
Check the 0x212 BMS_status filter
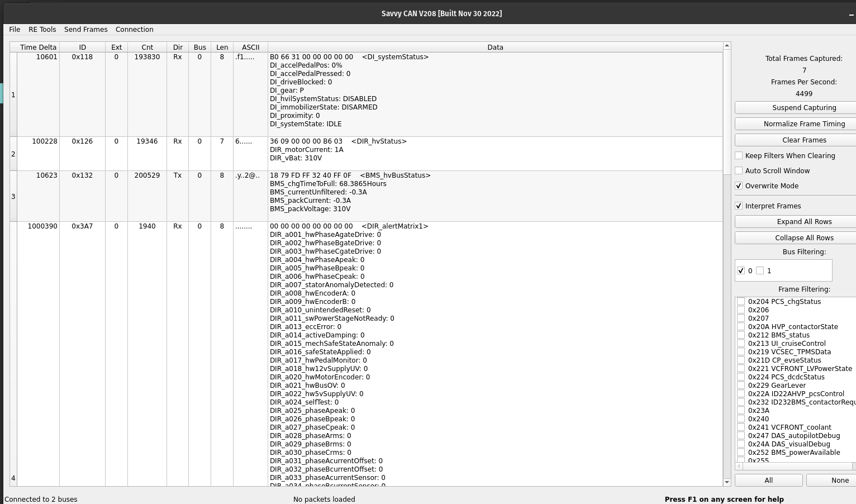click(x=741, y=335)
